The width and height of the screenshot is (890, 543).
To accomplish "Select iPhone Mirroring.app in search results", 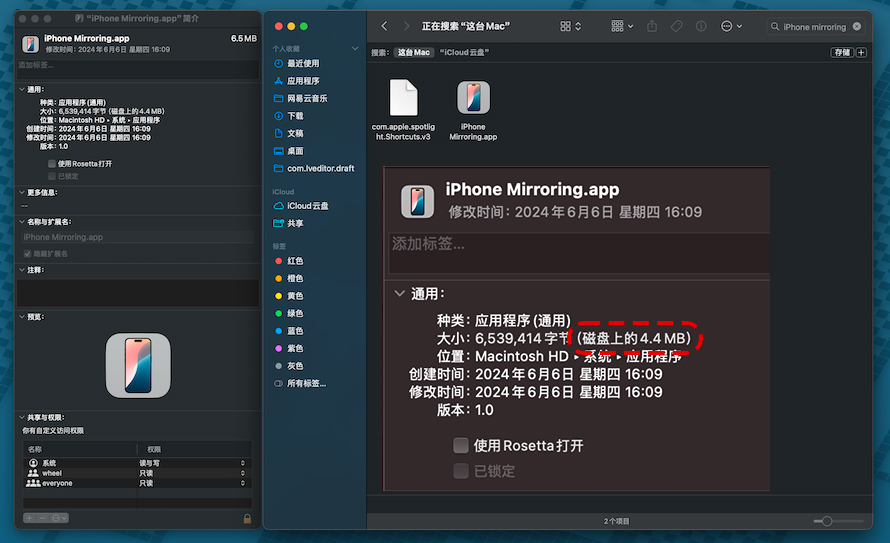I will click(x=473, y=110).
